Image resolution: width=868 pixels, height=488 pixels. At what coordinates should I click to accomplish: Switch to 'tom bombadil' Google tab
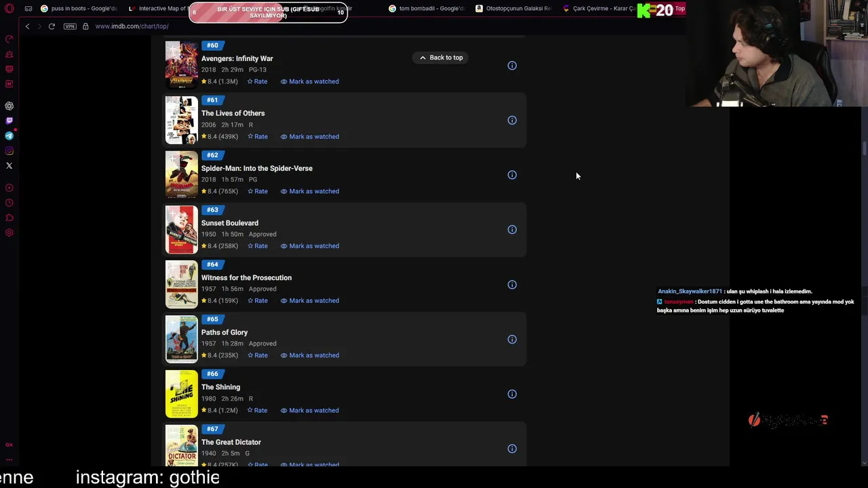click(427, 9)
